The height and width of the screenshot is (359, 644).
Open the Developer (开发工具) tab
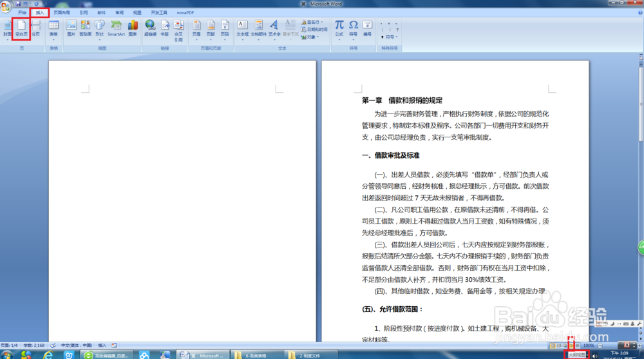point(159,13)
